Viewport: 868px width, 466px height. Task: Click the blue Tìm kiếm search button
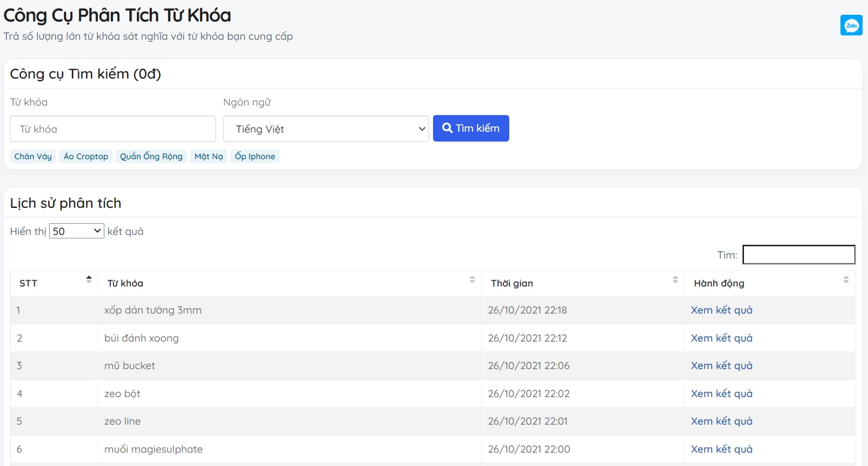click(x=471, y=128)
